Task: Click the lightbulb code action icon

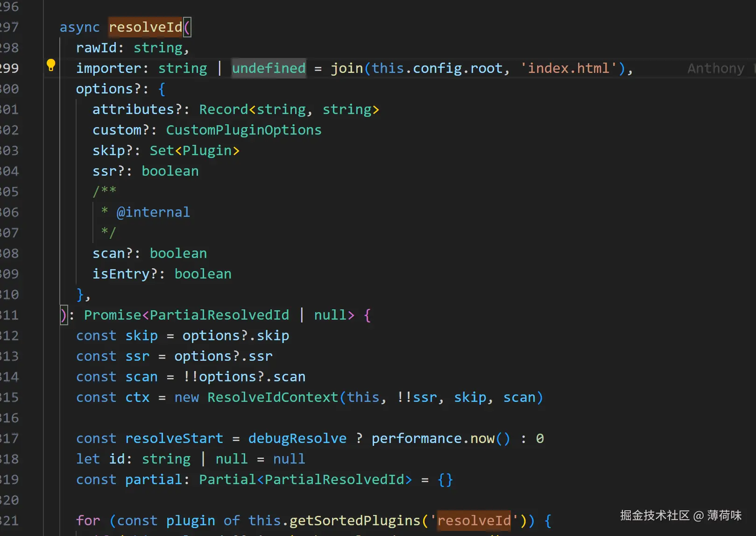Action: coord(51,65)
